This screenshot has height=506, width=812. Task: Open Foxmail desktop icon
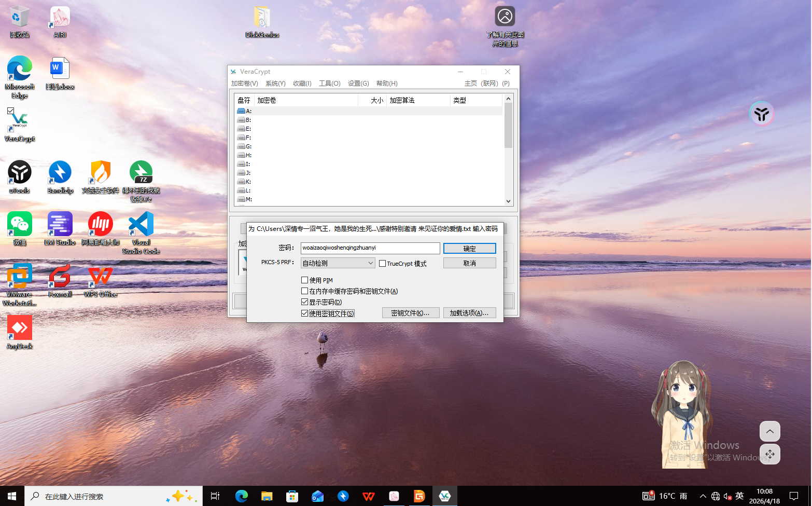tap(60, 277)
